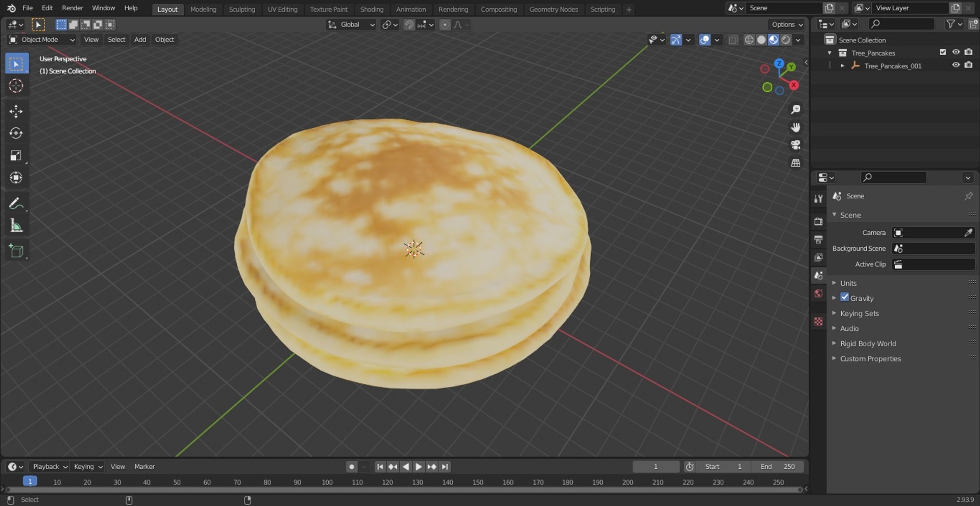Click the pan view hand icon
980x506 pixels.
795,128
